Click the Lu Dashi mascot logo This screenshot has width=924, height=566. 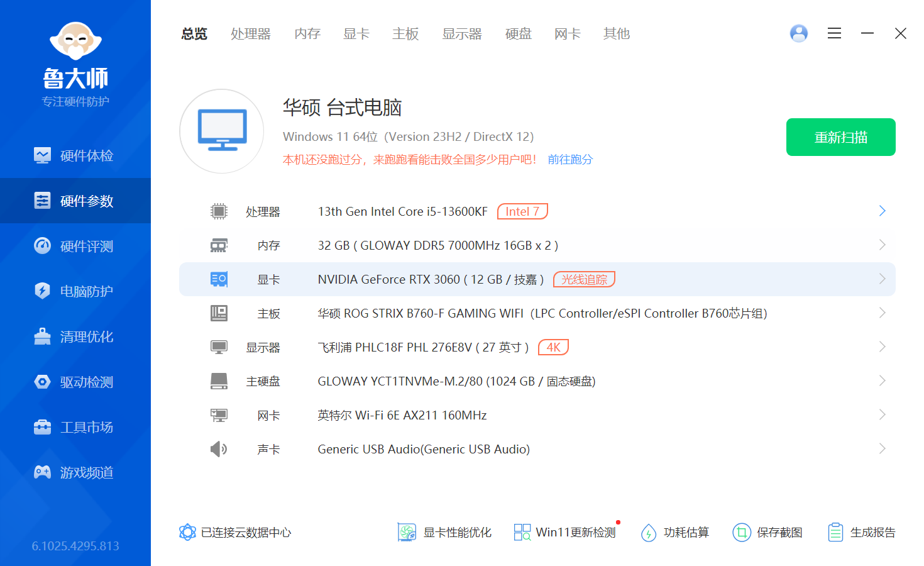tap(75, 42)
